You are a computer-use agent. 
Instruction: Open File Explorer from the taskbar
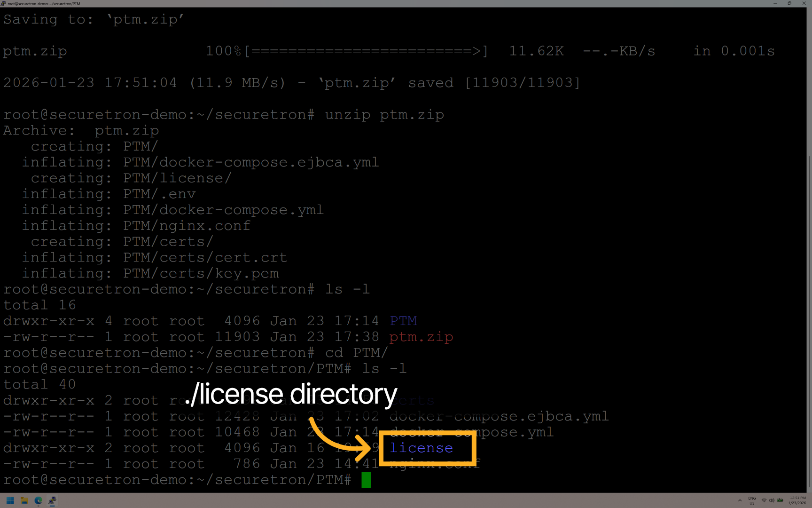[24, 501]
